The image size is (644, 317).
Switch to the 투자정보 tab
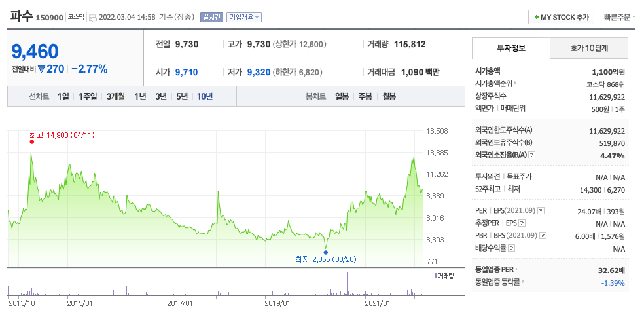coord(511,48)
